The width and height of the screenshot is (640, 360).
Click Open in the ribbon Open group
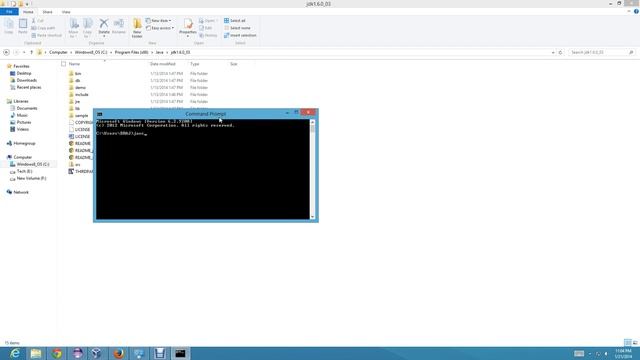pos(207,20)
